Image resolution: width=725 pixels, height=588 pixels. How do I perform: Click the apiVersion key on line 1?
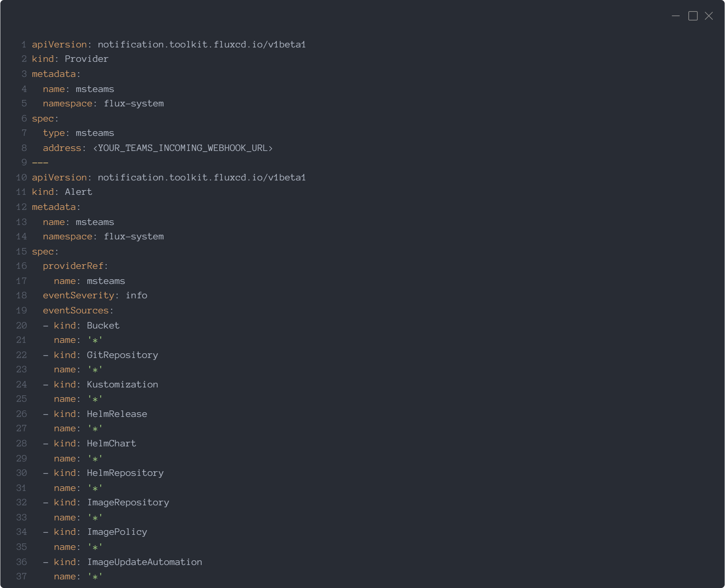tap(59, 45)
